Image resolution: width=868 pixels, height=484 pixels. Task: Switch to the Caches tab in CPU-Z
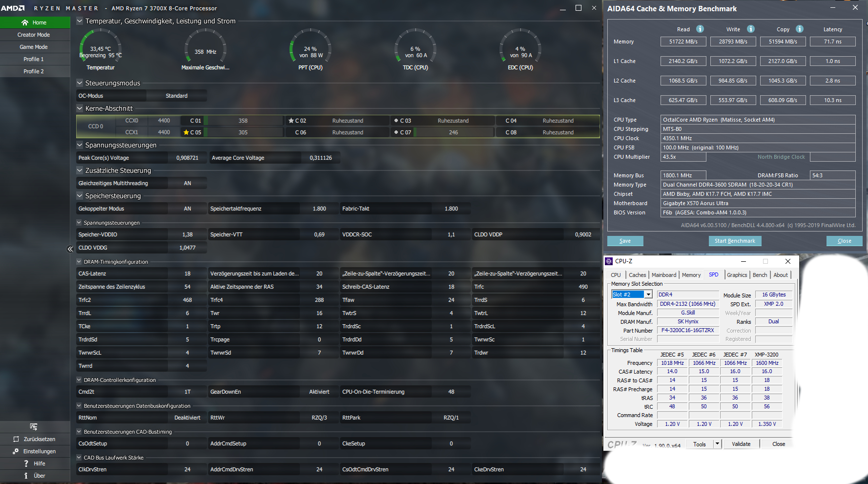pyautogui.click(x=637, y=275)
